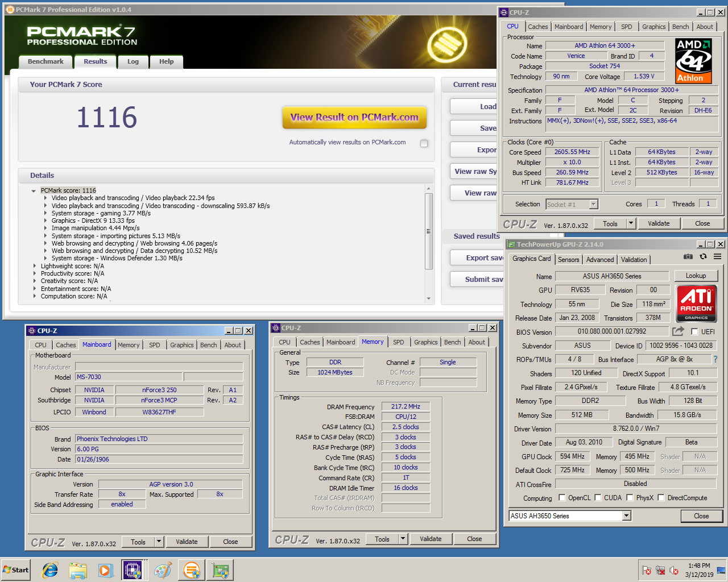Open the Advanced tab in GPU-Z
728x582 pixels.
(x=600, y=260)
